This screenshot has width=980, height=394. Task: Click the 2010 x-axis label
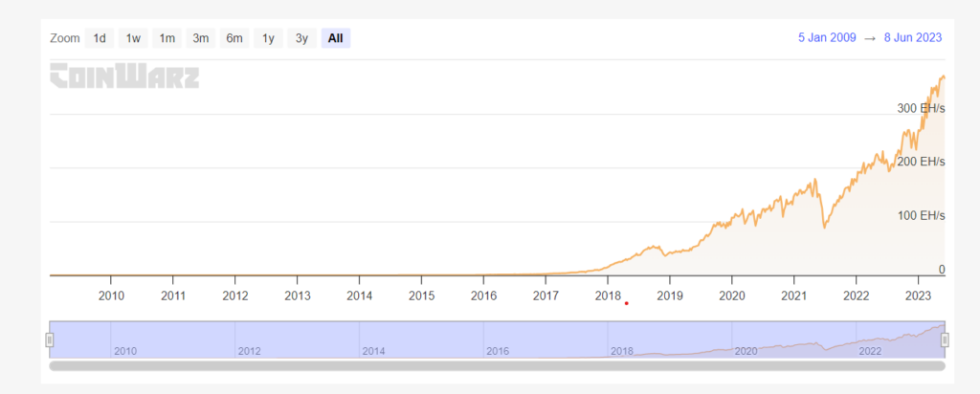coord(111,295)
